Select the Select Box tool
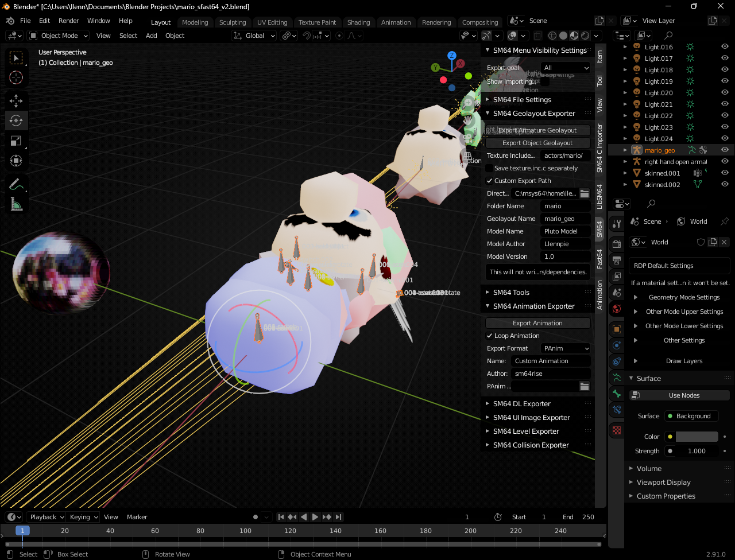Image resolution: width=735 pixels, height=560 pixels. 16,58
